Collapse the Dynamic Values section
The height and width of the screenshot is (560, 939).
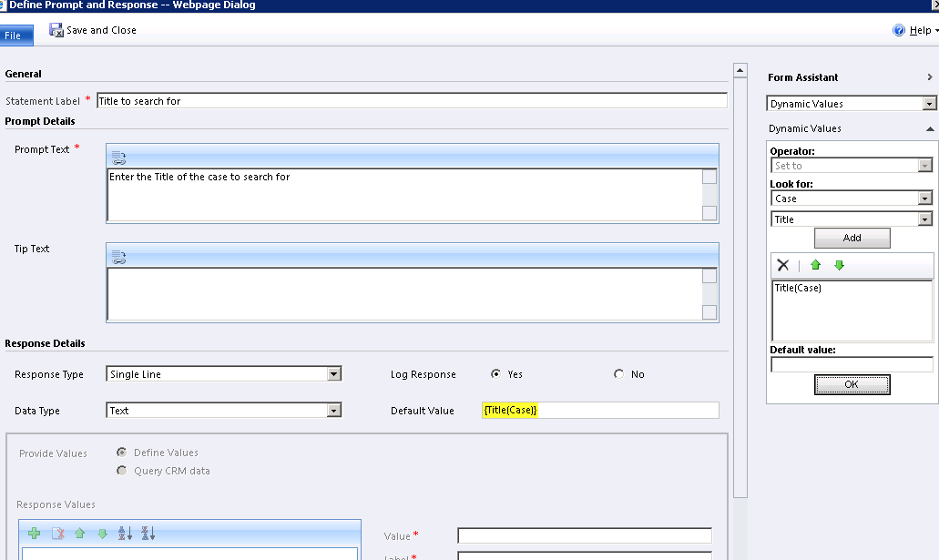pyautogui.click(x=928, y=127)
